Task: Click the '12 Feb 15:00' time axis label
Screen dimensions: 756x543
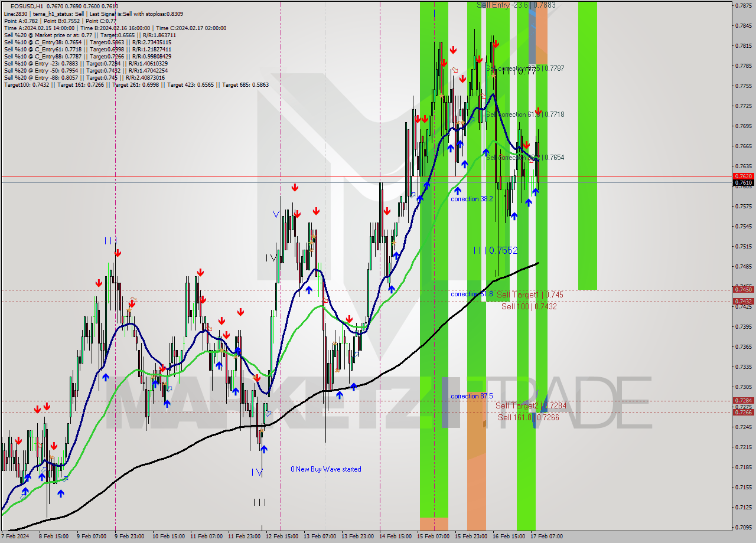Action: coord(282,537)
